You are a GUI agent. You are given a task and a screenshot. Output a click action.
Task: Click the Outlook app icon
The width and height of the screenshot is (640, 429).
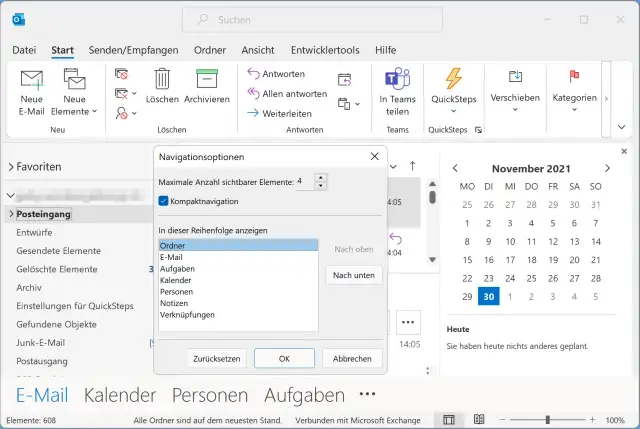[x=19, y=19]
